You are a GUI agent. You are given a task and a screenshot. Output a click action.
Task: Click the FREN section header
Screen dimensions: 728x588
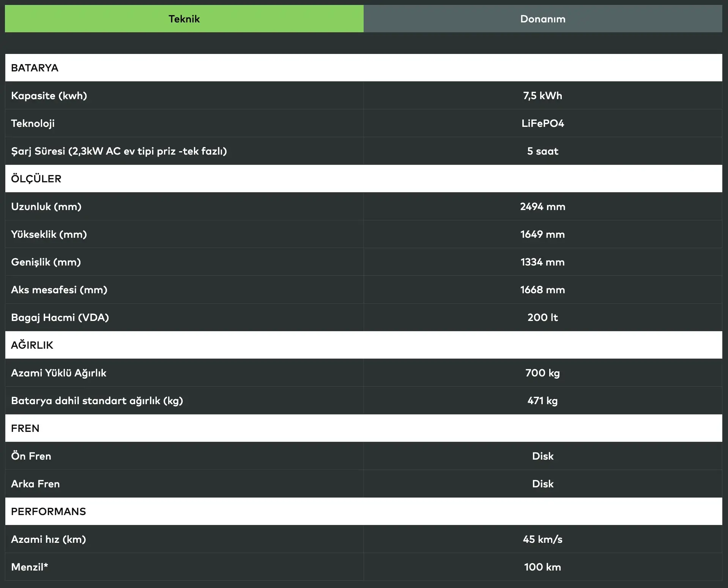pos(25,428)
